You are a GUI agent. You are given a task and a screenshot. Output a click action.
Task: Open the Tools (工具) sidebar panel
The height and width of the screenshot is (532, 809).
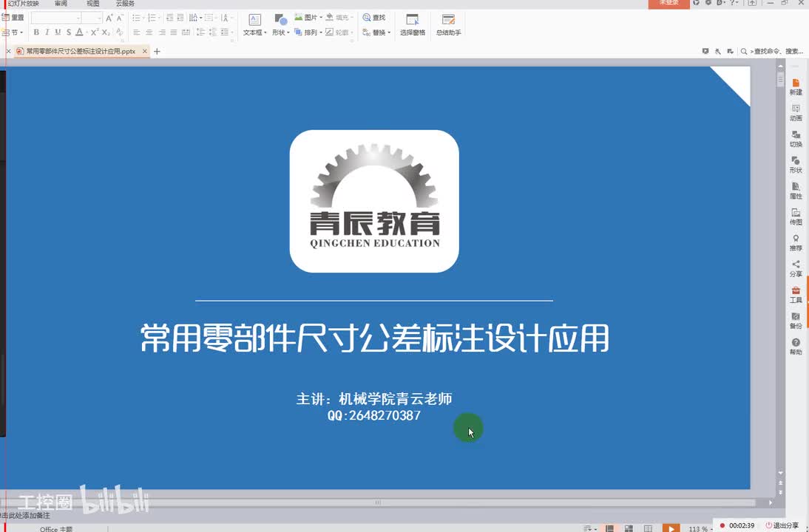(796, 294)
